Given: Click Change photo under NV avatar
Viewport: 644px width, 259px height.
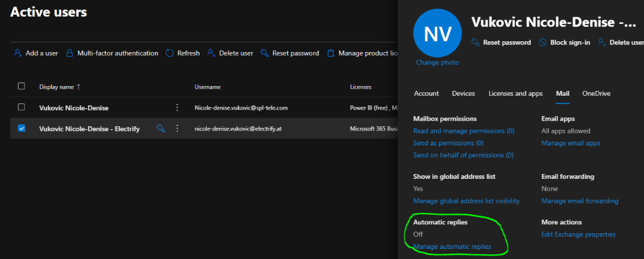Looking at the screenshot, I should (x=438, y=62).
